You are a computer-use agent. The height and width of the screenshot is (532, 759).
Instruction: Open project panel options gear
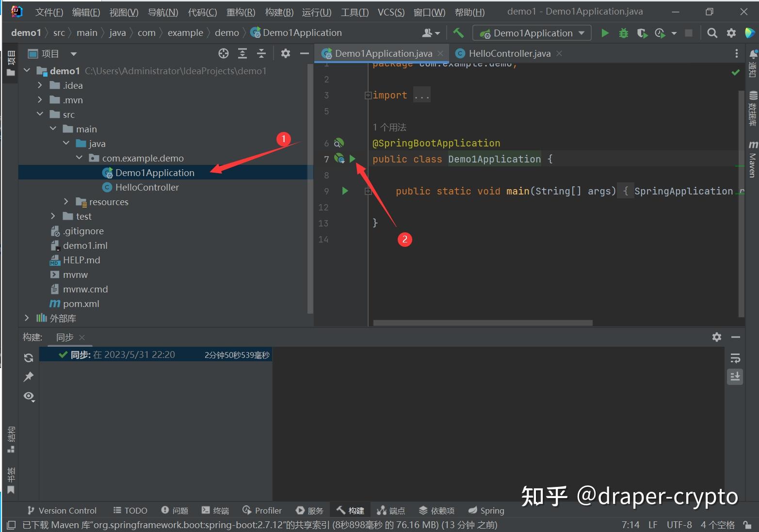click(x=286, y=53)
